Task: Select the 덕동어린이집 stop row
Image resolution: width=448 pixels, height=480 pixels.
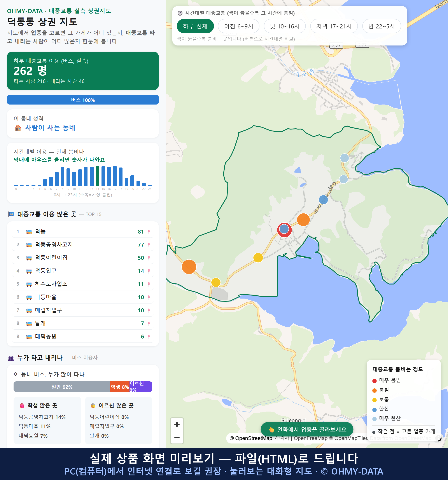Action: [x=83, y=258]
